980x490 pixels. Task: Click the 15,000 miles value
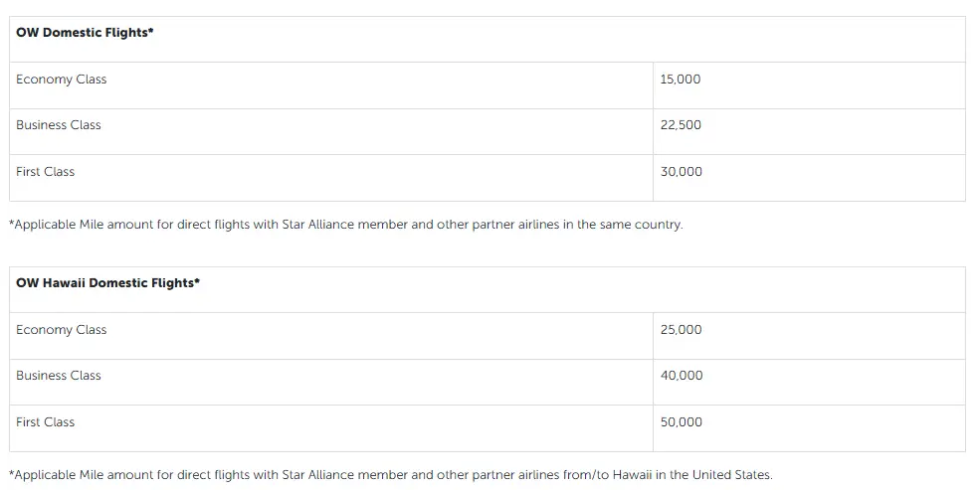(x=680, y=80)
